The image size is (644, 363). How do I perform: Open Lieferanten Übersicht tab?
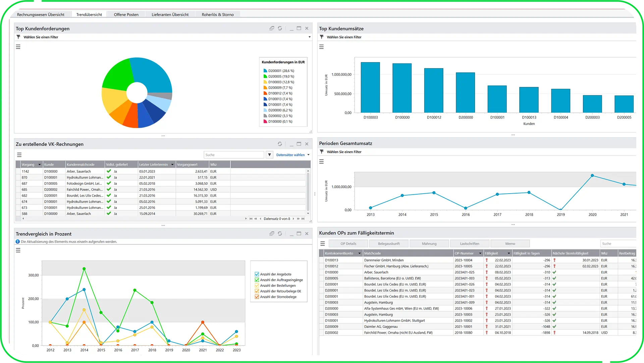(170, 14)
